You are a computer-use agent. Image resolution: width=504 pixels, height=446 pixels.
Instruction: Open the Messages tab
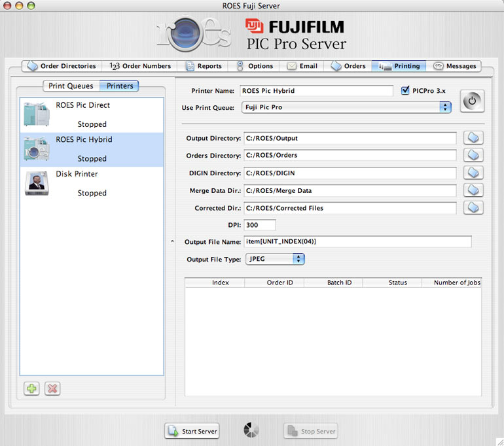pos(454,66)
